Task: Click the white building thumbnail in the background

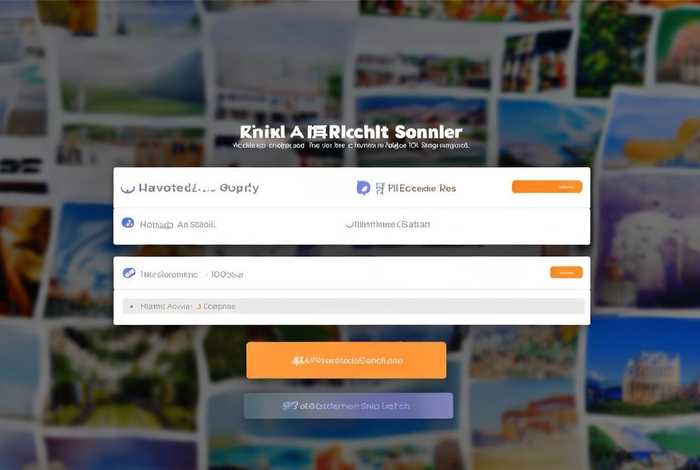Action: tap(651, 377)
